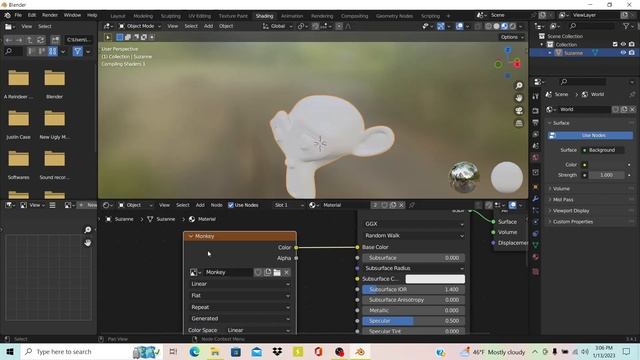The width and height of the screenshot is (640, 360).
Task: Refresh the file browser listing
Action: click(x=41, y=40)
